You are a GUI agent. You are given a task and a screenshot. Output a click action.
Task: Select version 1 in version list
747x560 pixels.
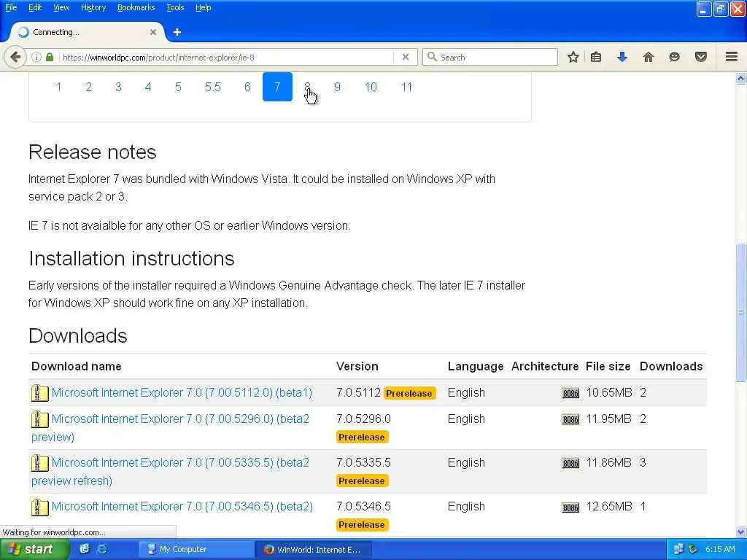[x=58, y=87]
